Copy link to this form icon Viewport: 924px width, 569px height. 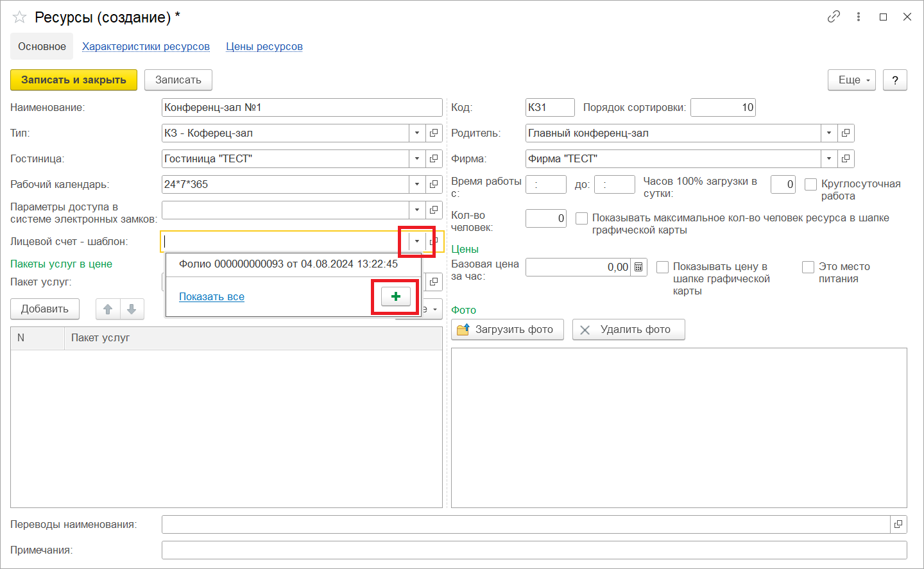(x=834, y=17)
